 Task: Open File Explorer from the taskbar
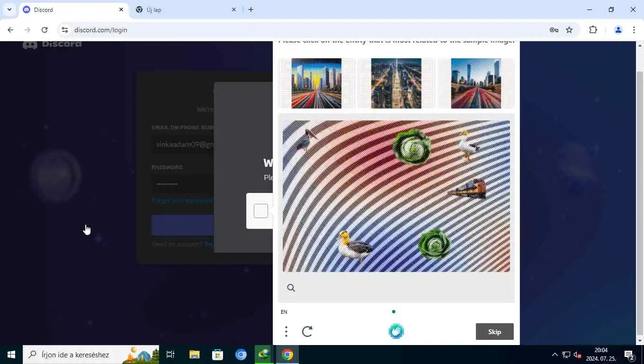(x=194, y=355)
